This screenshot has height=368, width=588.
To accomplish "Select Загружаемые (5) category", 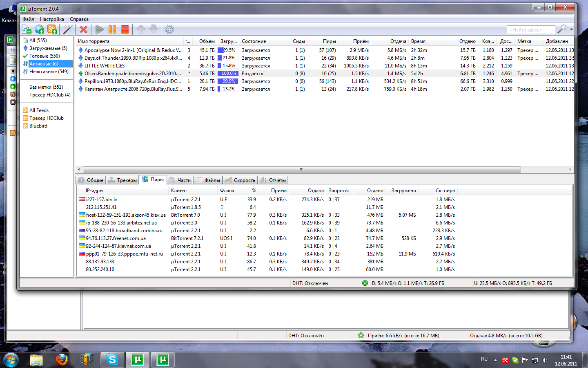I will pos(48,48).
